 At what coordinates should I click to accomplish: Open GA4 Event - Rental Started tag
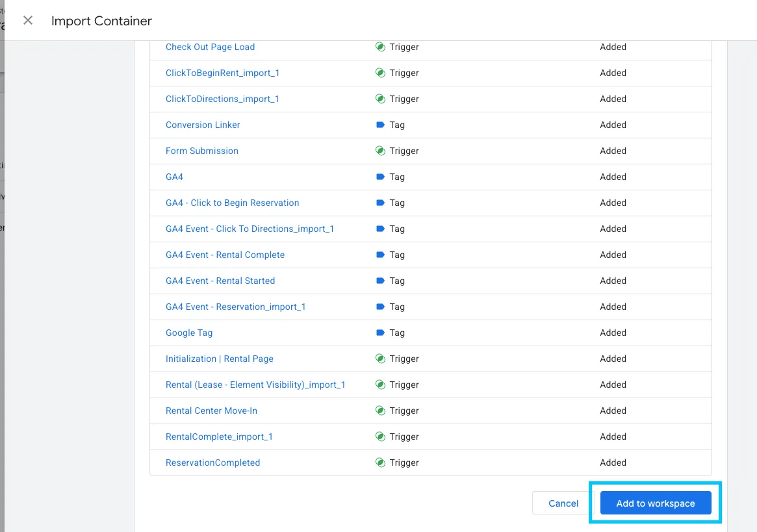coord(220,281)
